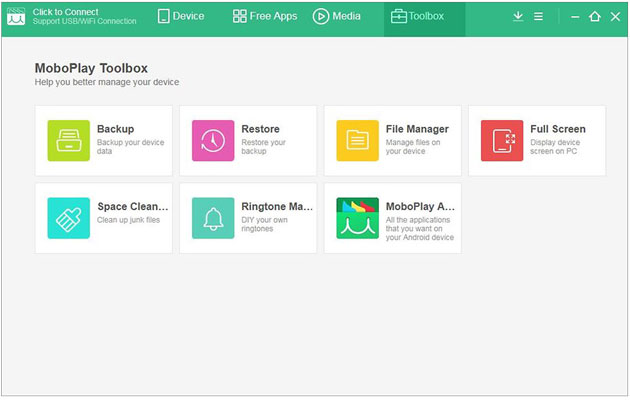Click the MoboPlay Apps store icon
The height and width of the screenshot is (400, 630).
click(358, 218)
